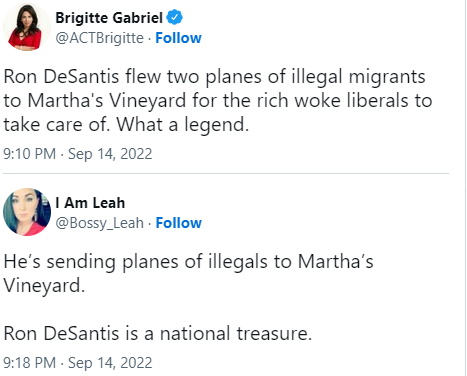Open the @ACTBrigitte handle link
467x376 pixels.
click(x=99, y=38)
